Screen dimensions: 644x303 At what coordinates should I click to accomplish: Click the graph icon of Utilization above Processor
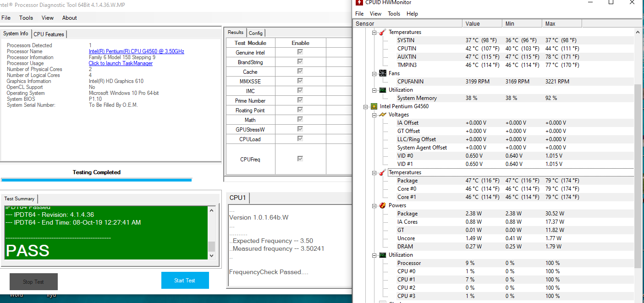(382, 255)
